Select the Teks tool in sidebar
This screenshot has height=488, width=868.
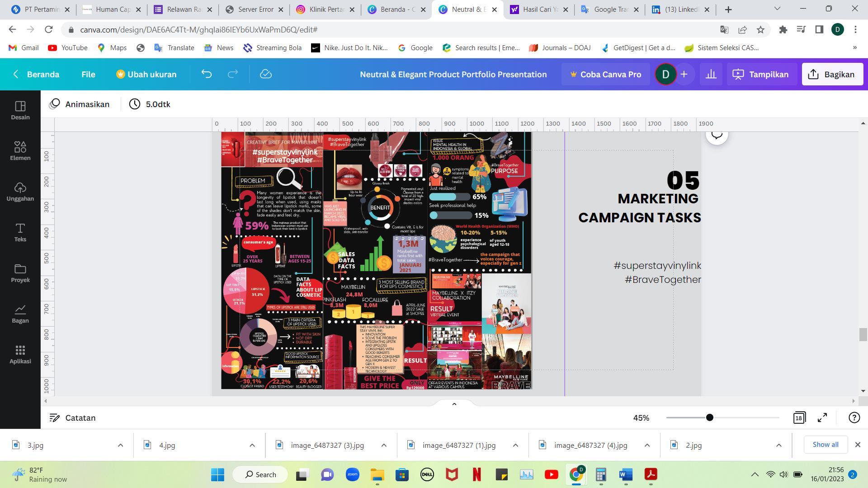[20, 232]
